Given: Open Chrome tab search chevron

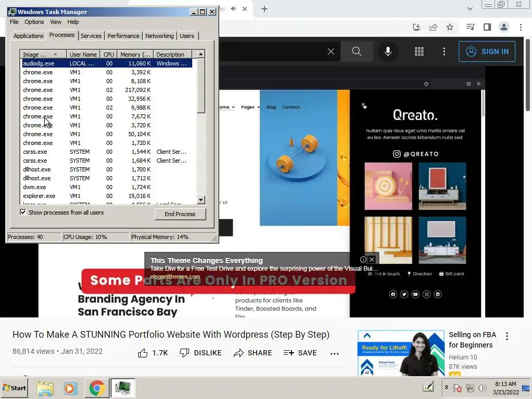Looking at the screenshot, I should (470, 9).
